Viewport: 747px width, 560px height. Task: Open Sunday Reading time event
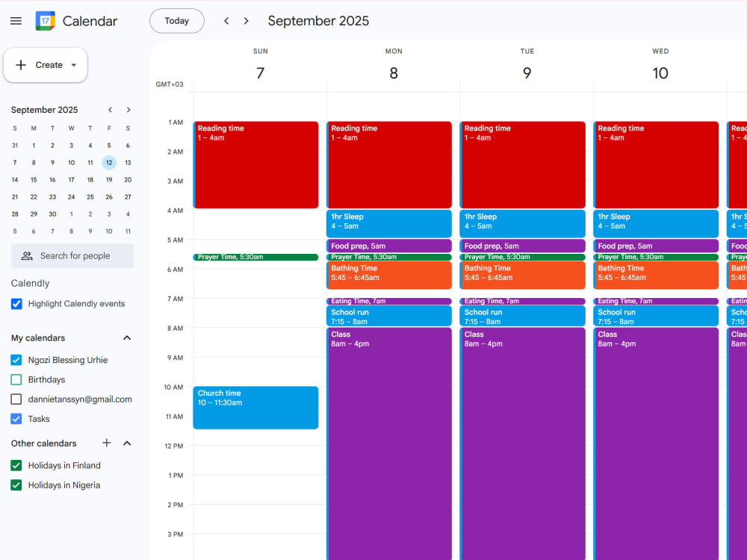click(255, 165)
